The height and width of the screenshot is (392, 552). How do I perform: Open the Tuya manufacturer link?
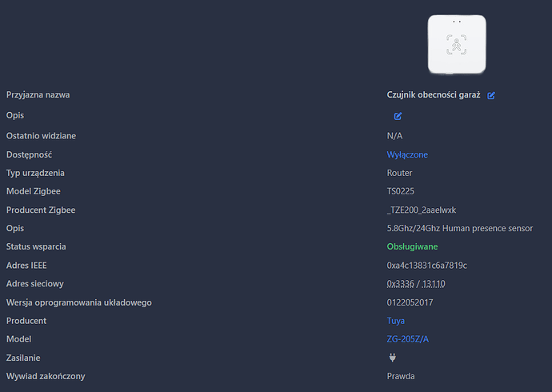(396, 321)
